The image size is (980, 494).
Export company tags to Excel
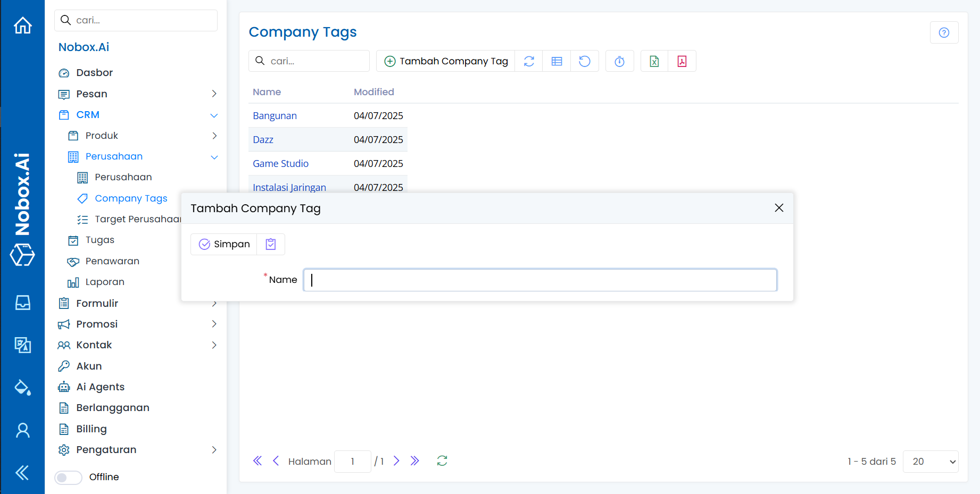coord(654,61)
